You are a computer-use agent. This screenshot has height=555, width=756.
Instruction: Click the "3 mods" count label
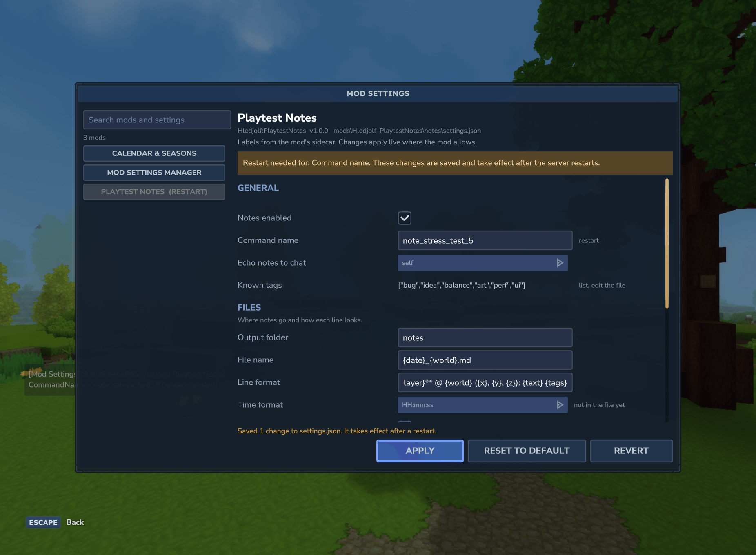(x=94, y=138)
